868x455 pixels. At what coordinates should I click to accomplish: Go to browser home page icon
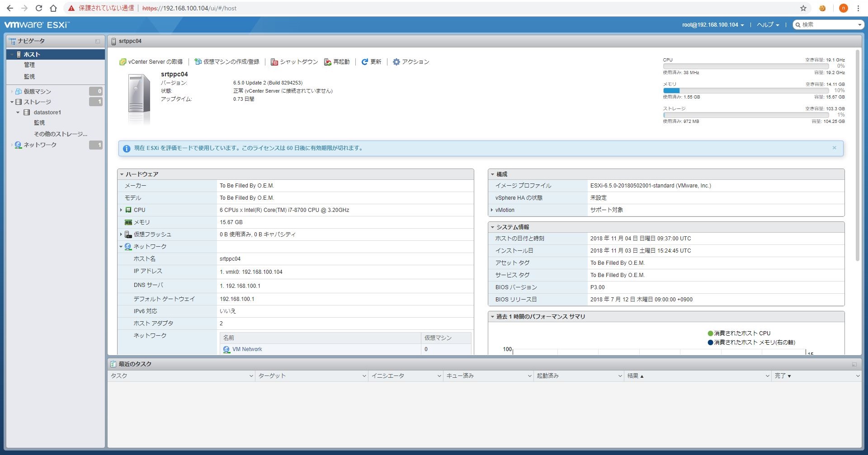click(x=53, y=8)
